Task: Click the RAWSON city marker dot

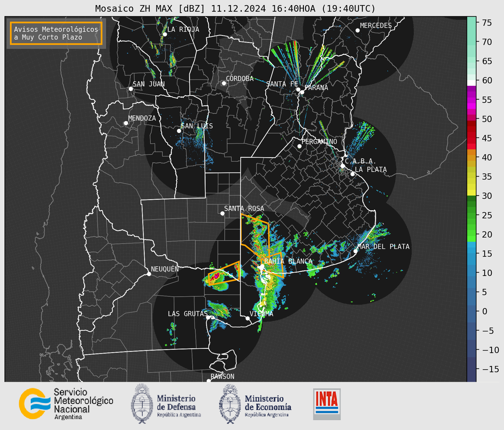Action: coord(209,381)
